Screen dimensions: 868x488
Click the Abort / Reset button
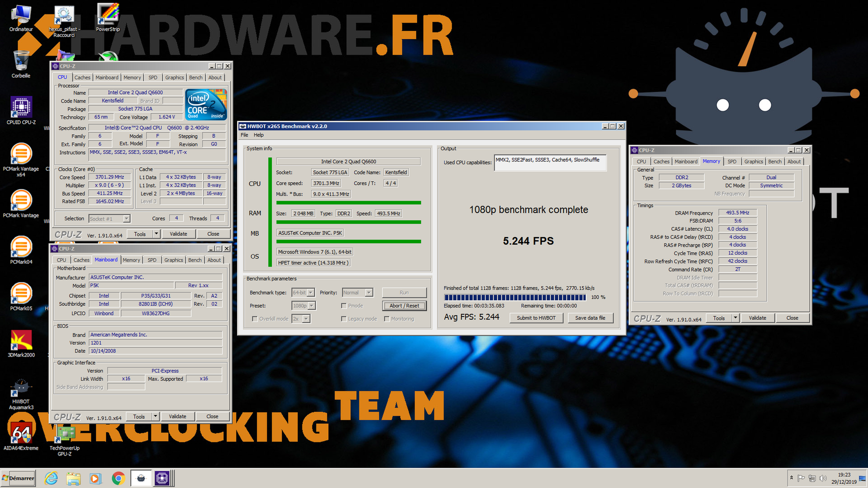(x=404, y=306)
